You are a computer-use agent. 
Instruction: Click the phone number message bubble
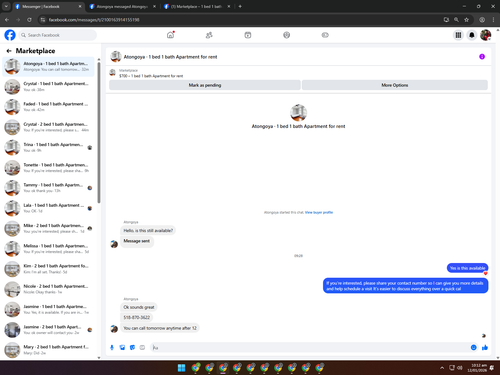[x=137, y=317]
